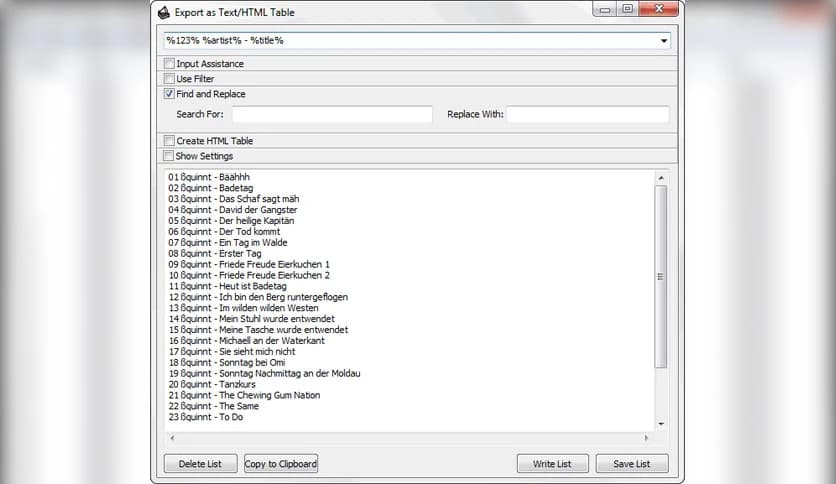Select the line '02 ßquinnt - Badetag'
The width and height of the screenshot is (836, 484).
211,188
